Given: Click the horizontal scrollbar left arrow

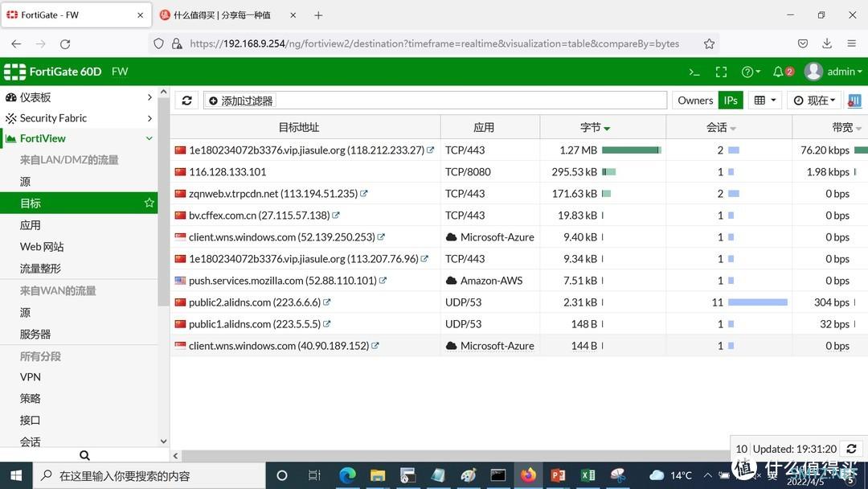Looking at the screenshot, I should (175, 456).
